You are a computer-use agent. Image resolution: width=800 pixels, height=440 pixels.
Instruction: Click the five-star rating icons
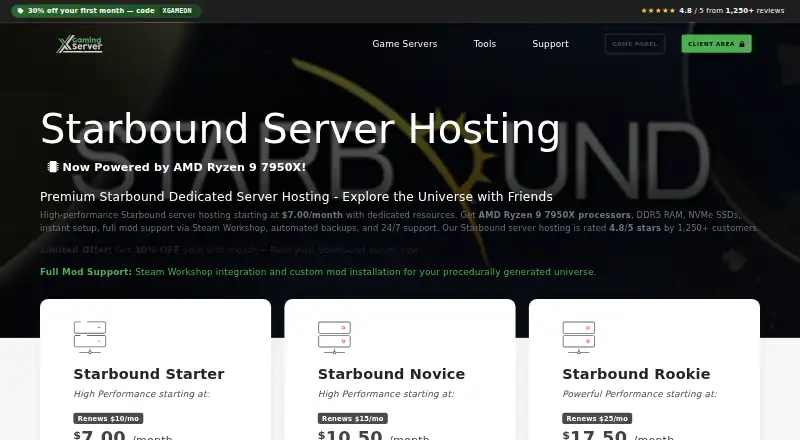click(658, 11)
